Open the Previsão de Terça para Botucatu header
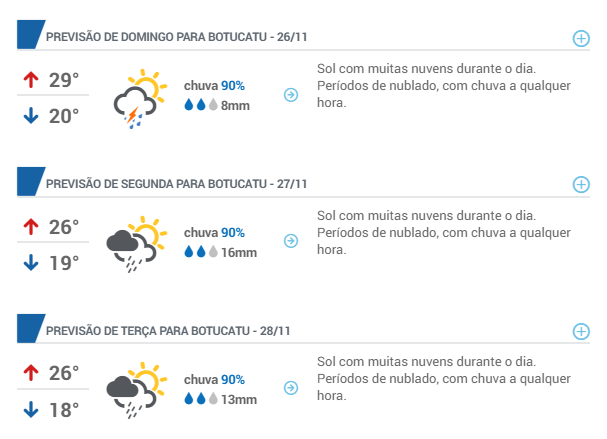This screenshot has width=607, height=439. click(x=168, y=331)
